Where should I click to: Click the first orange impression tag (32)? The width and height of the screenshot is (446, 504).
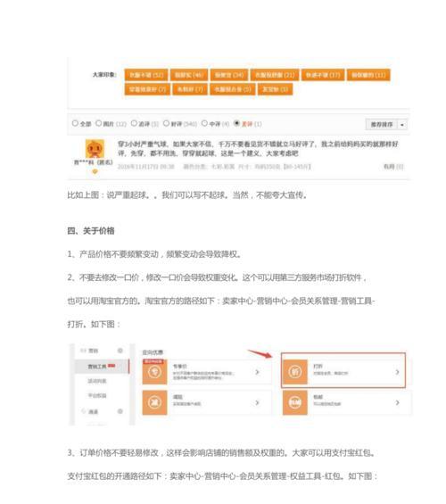pos(146,75)
